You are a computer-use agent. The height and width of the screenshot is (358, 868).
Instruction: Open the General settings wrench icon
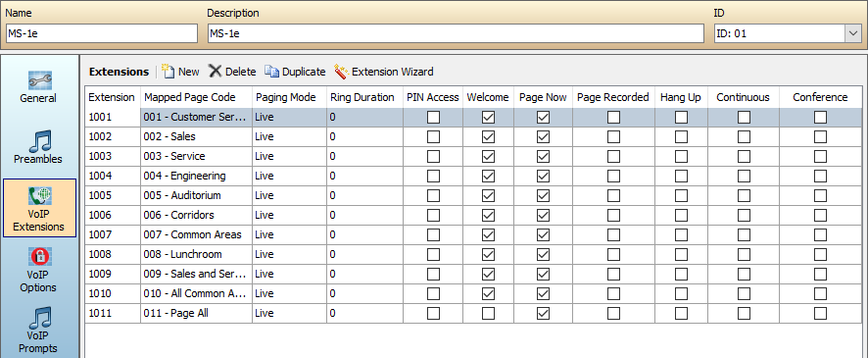40,80
